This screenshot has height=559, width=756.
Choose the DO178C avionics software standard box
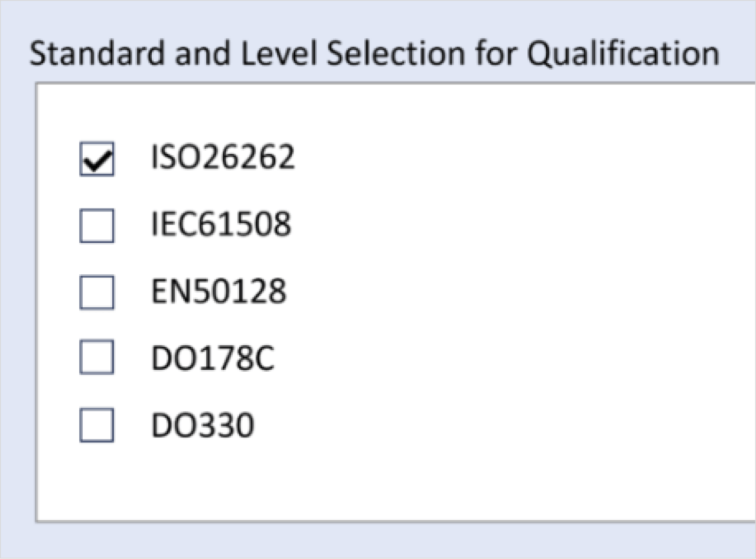(97, 358)
